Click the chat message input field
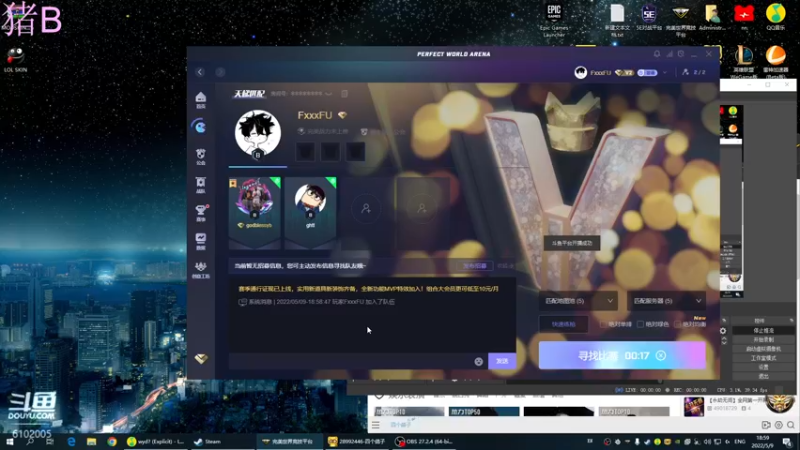800x450 pixels. [351, 361]
